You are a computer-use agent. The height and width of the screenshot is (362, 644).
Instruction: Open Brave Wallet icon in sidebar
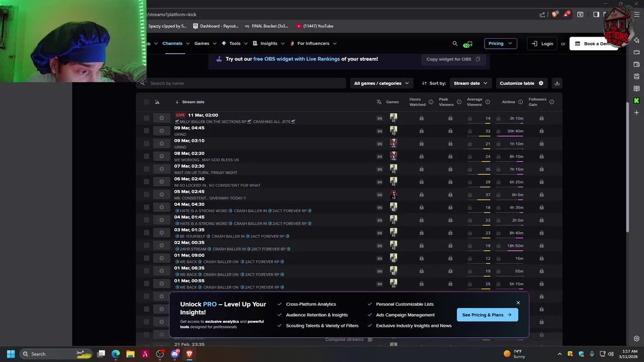[636, 64]
